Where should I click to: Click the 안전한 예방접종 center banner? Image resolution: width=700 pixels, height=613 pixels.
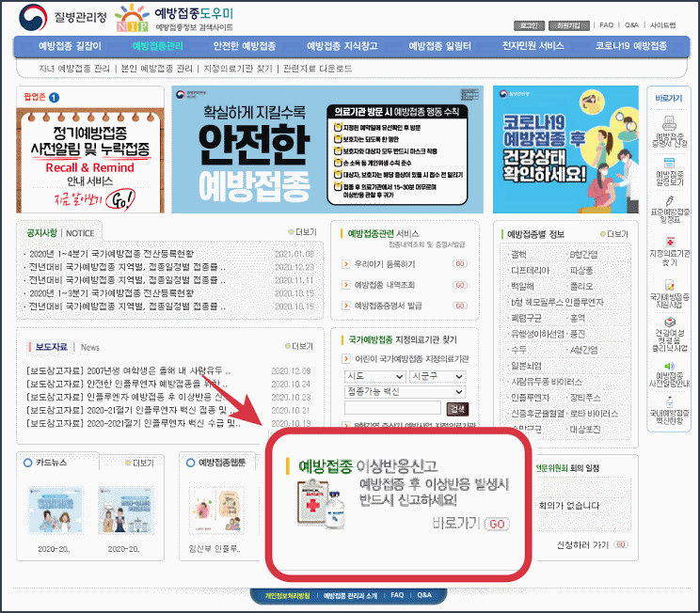coord(327,149)
